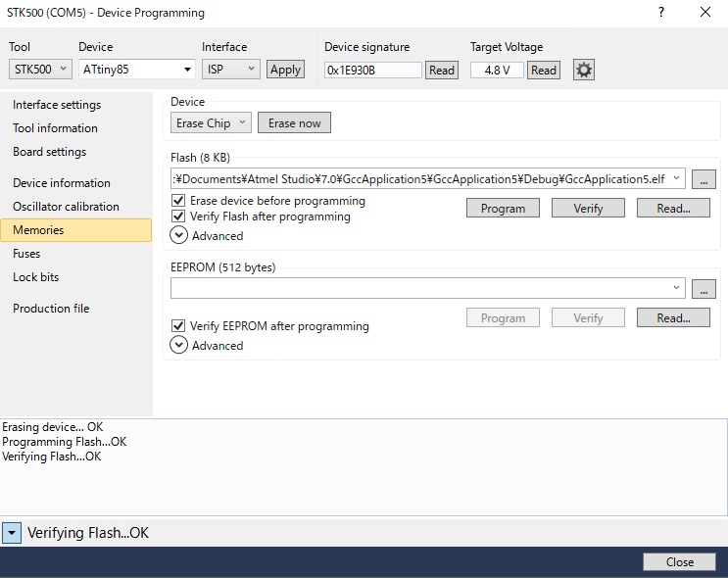Viewport: 728px width, 578px height.
Task: Toggle Erase device before programming checkbox
Action: (x=178, y=201)
